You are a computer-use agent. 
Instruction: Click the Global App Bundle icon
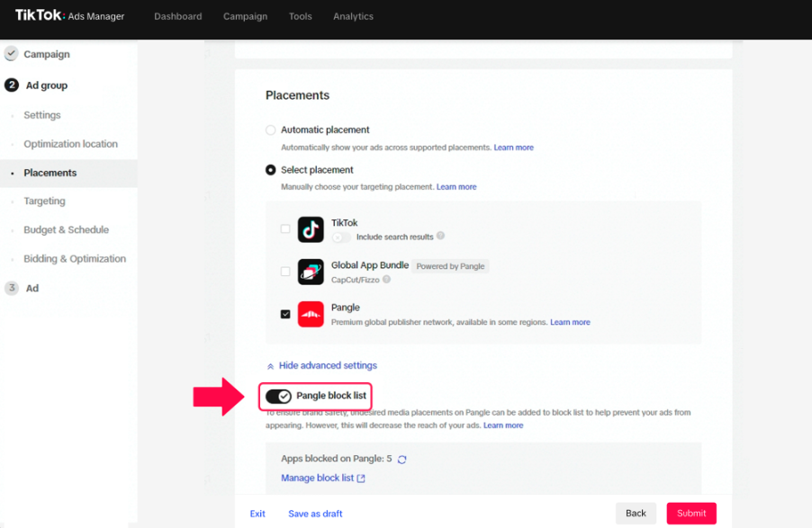[311, 272]
